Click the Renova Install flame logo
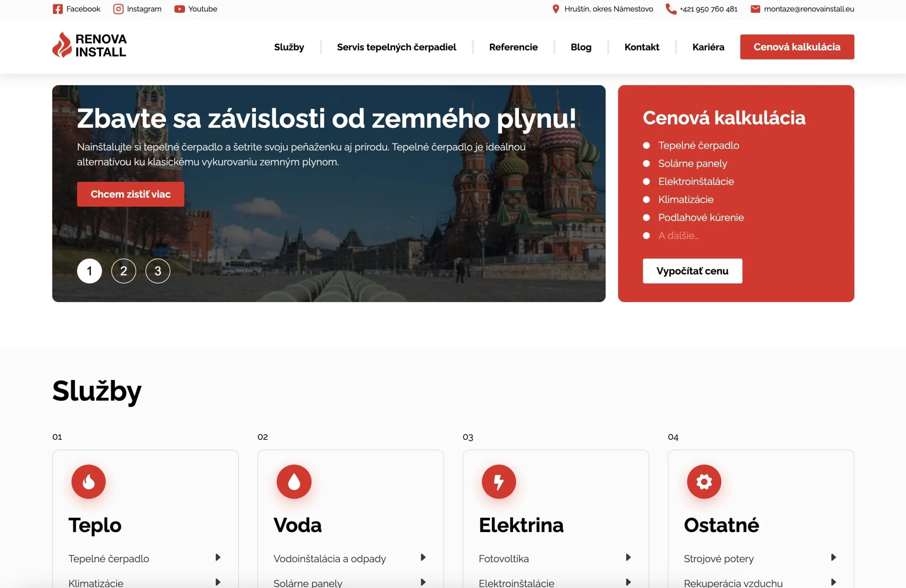Viewport: 906px width, 588px height. click(x=62, y=45)
